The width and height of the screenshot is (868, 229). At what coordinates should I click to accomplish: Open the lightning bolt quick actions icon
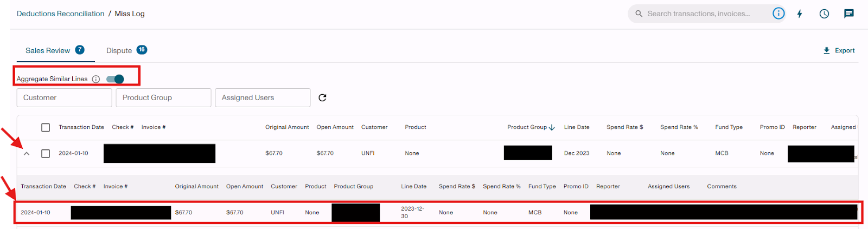[799, 14]
